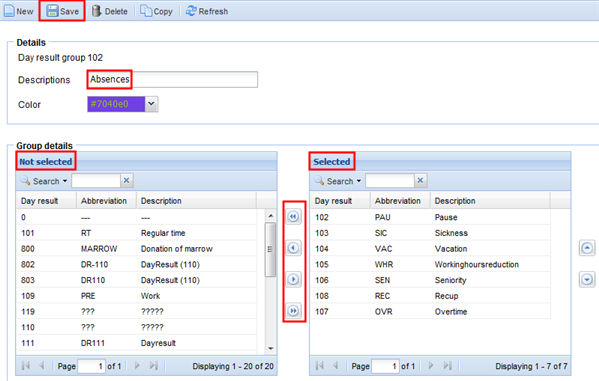Click page number field in Not selected pager

(x=91, y=366)
